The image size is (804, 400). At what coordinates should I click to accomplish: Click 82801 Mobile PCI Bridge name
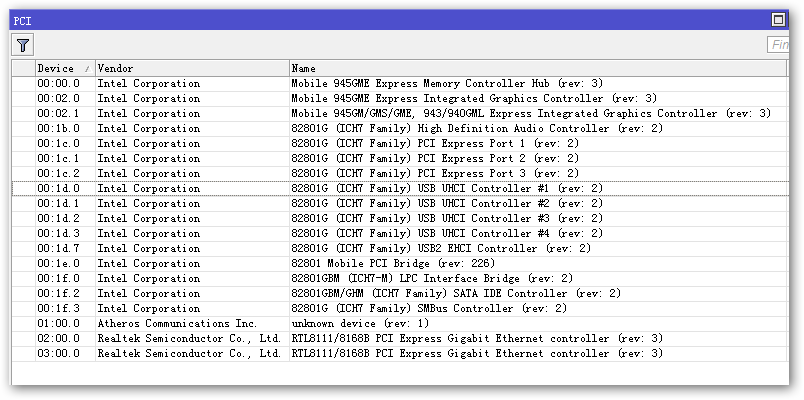tap(393, 263)
